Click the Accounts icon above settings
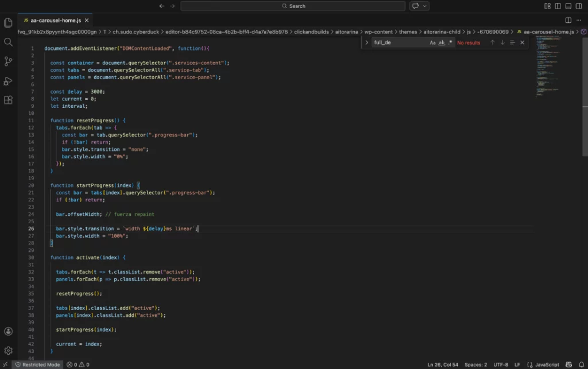This screenshot has height=369, width=588. coord(8,331)
